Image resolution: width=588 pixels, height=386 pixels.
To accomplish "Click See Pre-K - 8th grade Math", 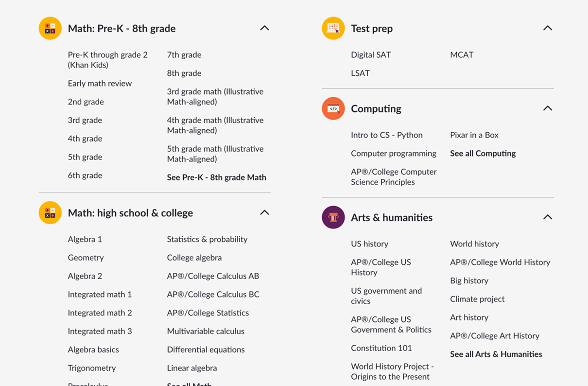I will click(216, 177).
